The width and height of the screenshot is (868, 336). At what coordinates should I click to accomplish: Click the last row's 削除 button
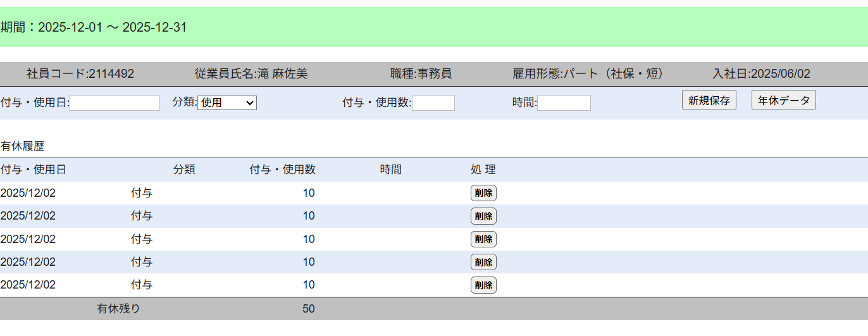[x=483, y=285]
